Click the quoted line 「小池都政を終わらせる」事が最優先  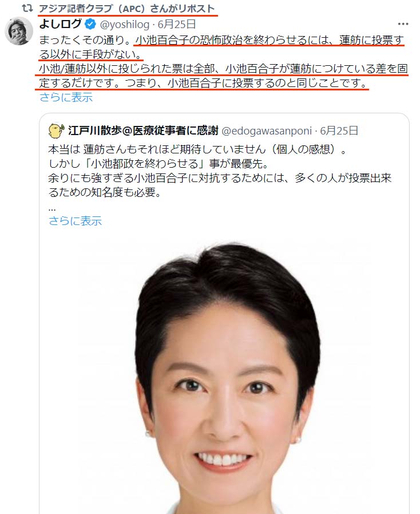pyautogui.click(x=159, y=164)
